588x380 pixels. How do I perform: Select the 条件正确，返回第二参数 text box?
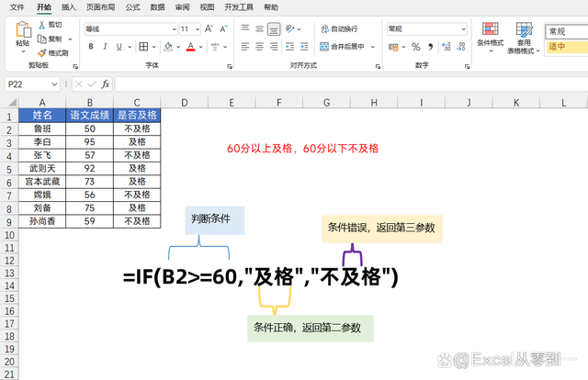(311, 329)
